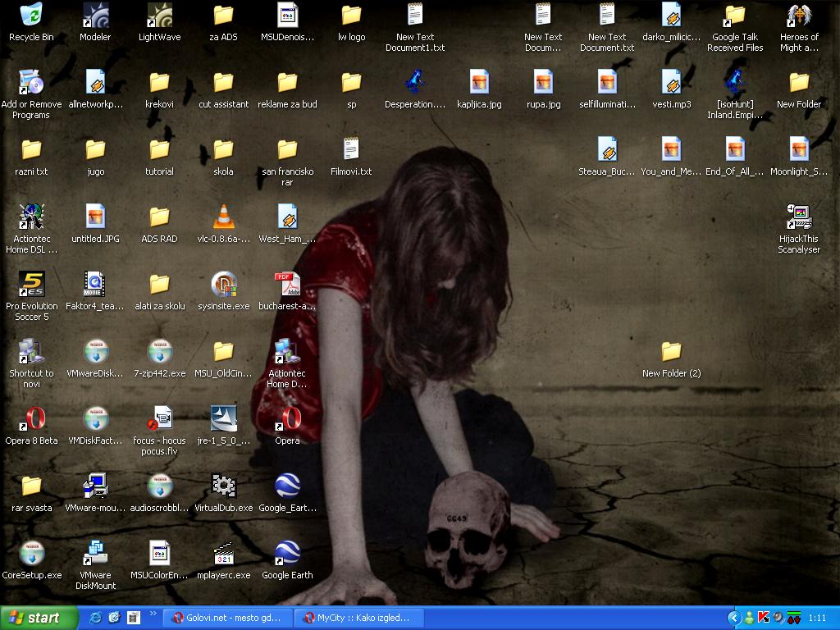This screenshot has height=630, width=840.
Task: Switch to the Golovi.net taskbar window
Action: pos(227,618)
